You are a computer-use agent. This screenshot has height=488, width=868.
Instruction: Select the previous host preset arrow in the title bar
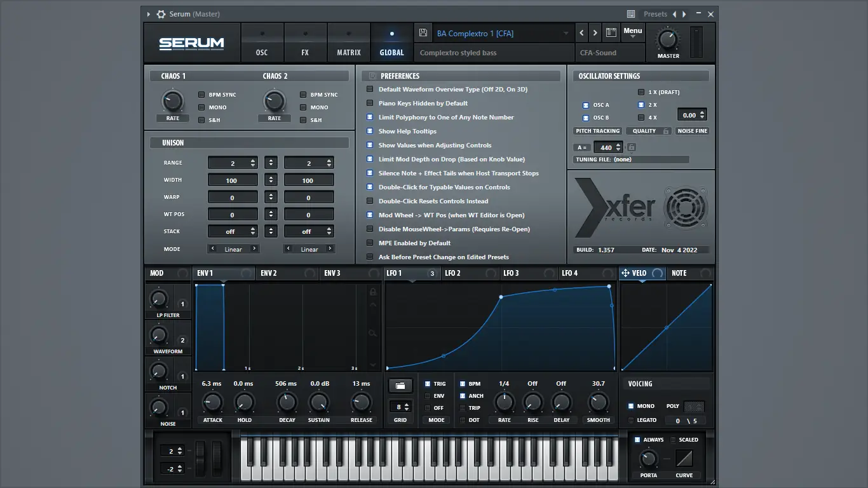point(675,14)
